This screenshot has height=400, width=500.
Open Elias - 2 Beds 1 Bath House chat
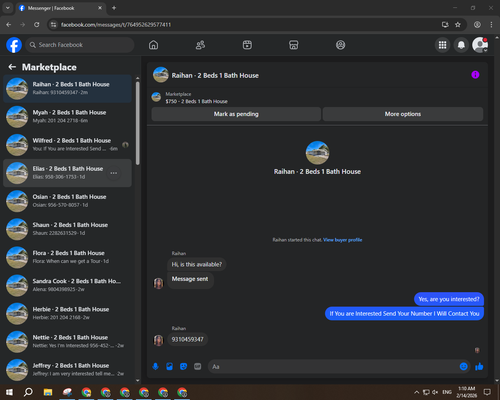coord(68,173)
